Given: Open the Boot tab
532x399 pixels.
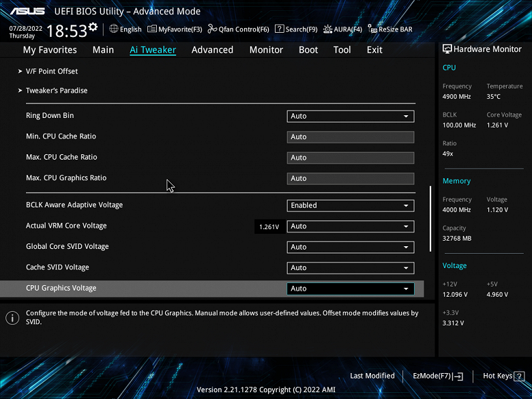Looking at the screenshot, I should click(x=308, y=50).
